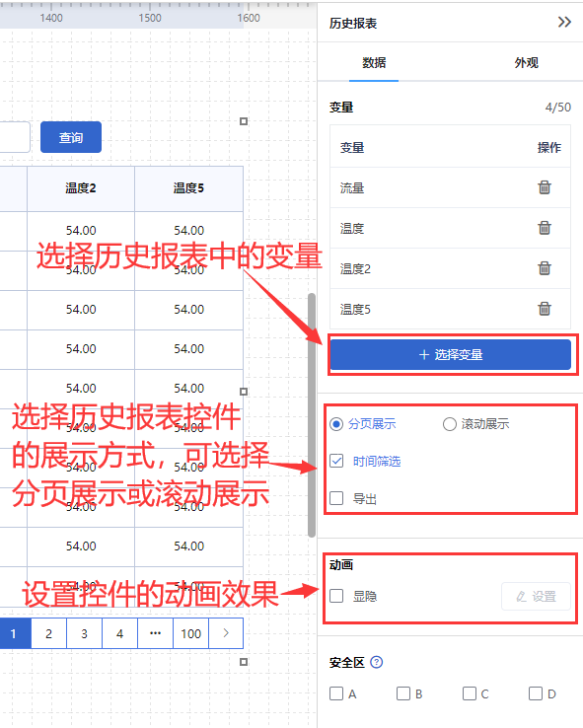Click the next page arrow in pagination
583x728 pixels.
[x=226, y=633]
